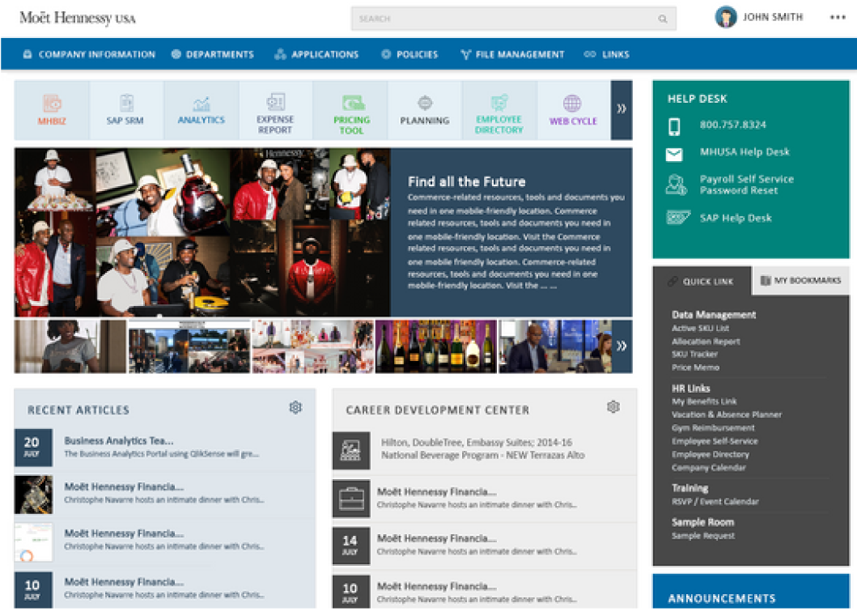
Task: Open the Active SKU List link
Action: [700, 328]
